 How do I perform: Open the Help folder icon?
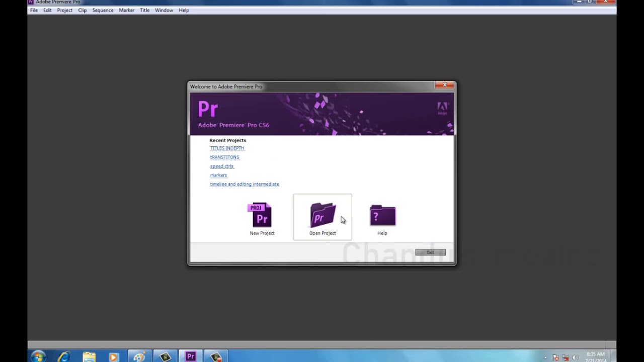click(x=382, y=215)
